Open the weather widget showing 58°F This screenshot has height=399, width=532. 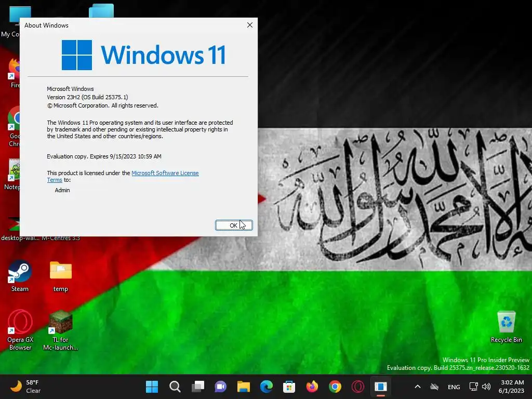pyautogui.click(x=25, y=387)
